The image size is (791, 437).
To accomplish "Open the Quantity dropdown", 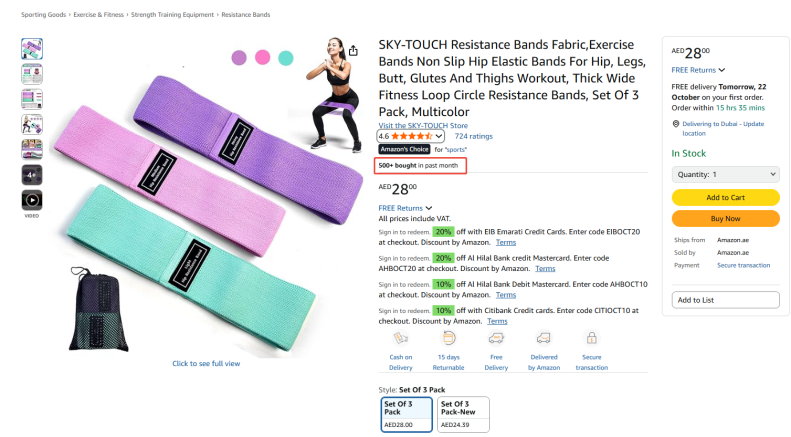I will coord(725,174).
